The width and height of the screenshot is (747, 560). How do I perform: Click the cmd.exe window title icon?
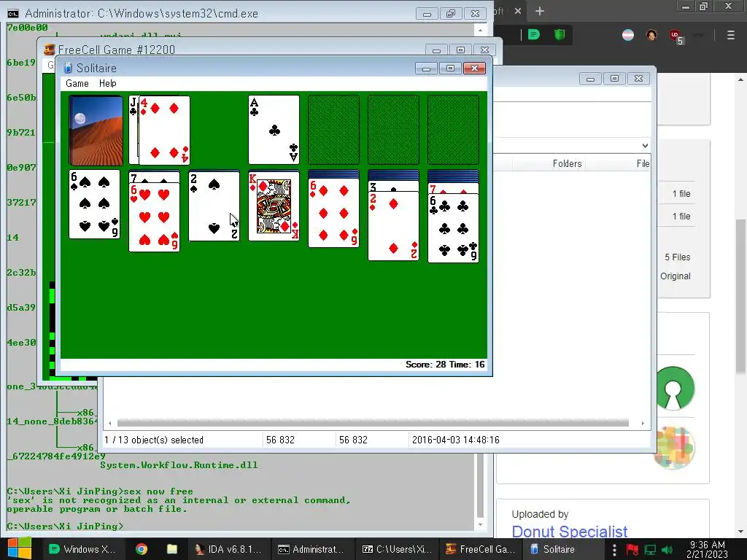tap(13, 13)
